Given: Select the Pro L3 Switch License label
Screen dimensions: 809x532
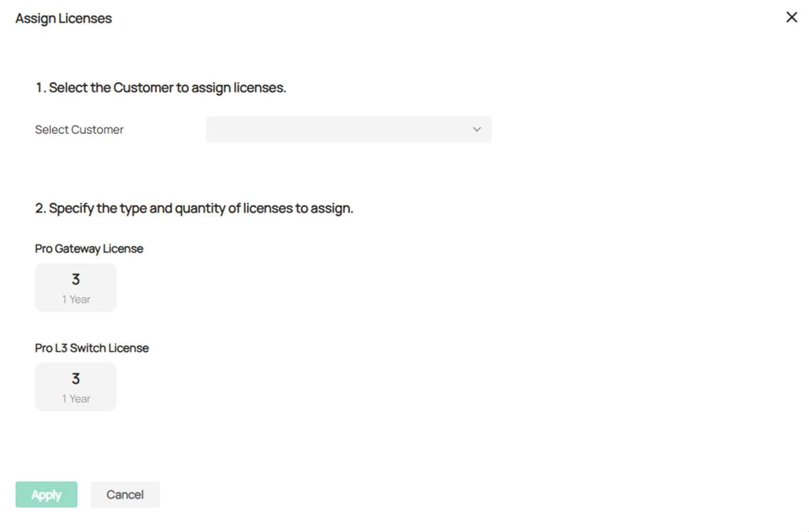Looking at the screenshot, I should coord(91,348).
